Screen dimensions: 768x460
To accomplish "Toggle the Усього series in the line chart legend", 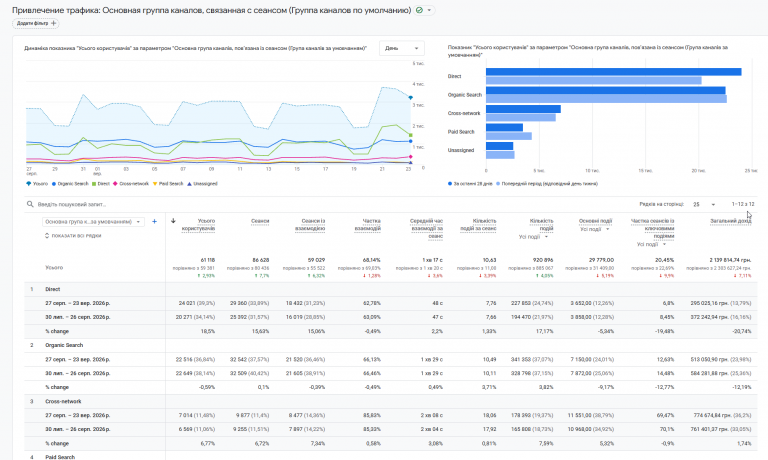I will [37, 184].
